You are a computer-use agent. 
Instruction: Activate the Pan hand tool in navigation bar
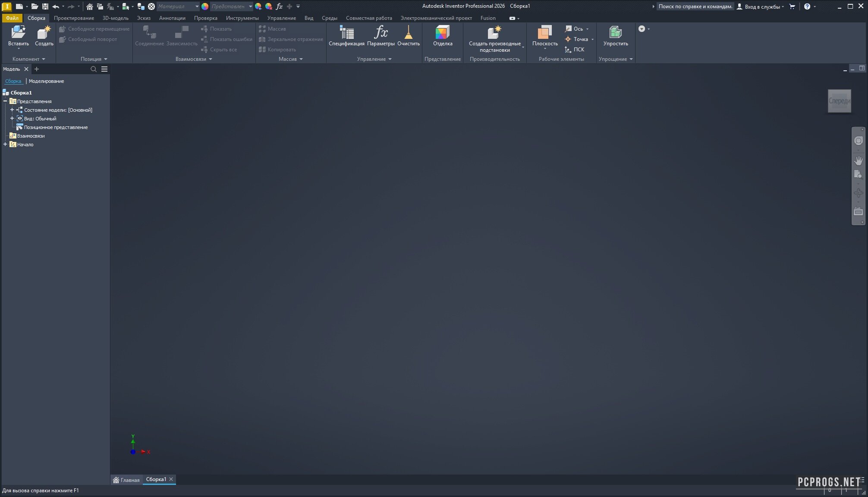(858, 160)
